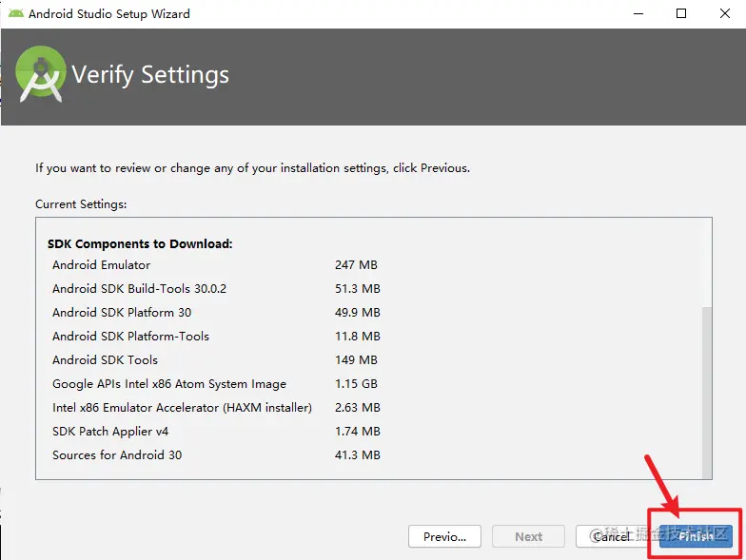Image resolution: width=746 pixels, height=560 pixels.
Task: Click the Android icon in title bar
Action: pos(15,13)
